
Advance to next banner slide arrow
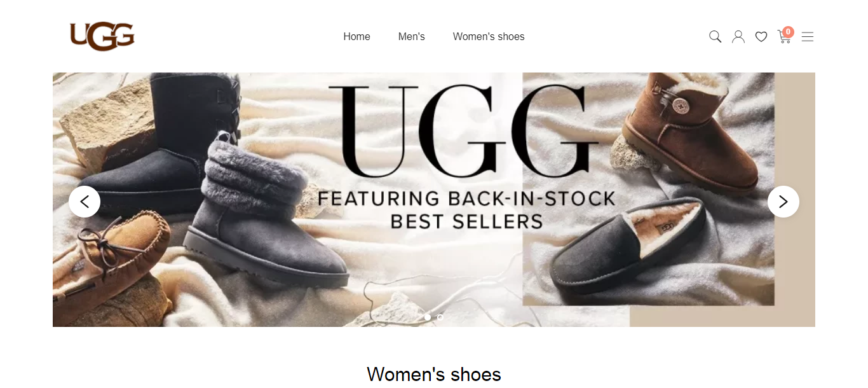point(783,202)
